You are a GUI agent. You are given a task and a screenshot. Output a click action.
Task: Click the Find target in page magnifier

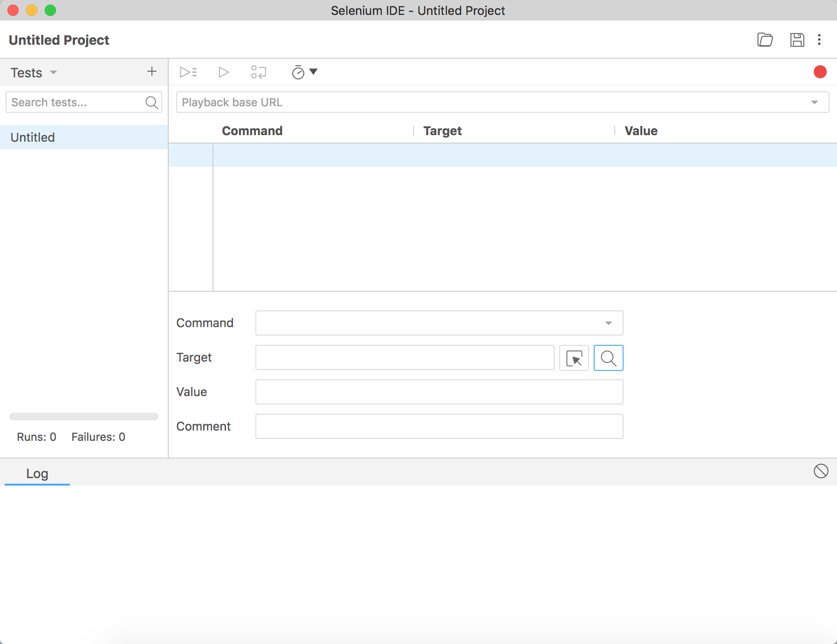608,358
